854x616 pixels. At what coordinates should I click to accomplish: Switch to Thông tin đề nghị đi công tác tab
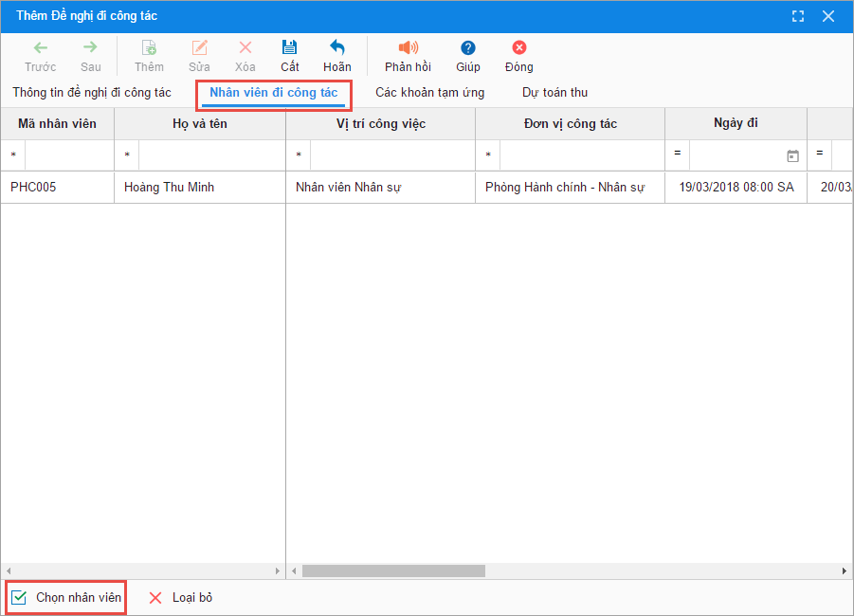pos(92,93)
